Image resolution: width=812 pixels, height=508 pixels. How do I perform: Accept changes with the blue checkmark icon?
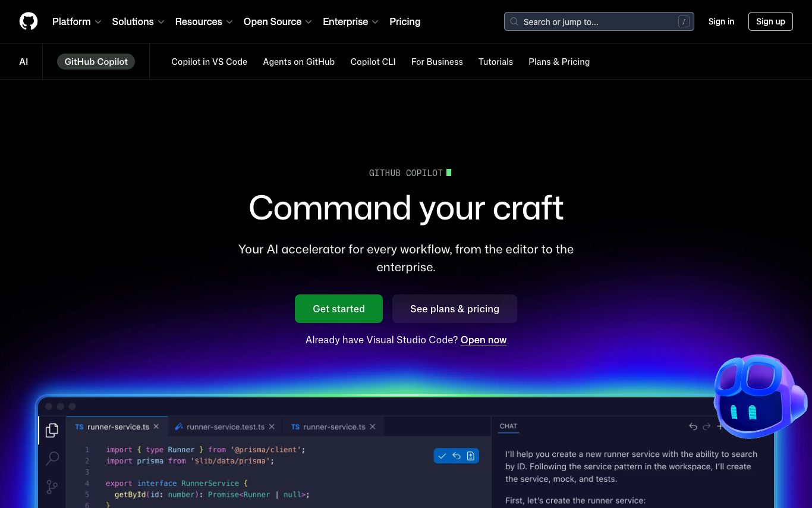[442, 456]
